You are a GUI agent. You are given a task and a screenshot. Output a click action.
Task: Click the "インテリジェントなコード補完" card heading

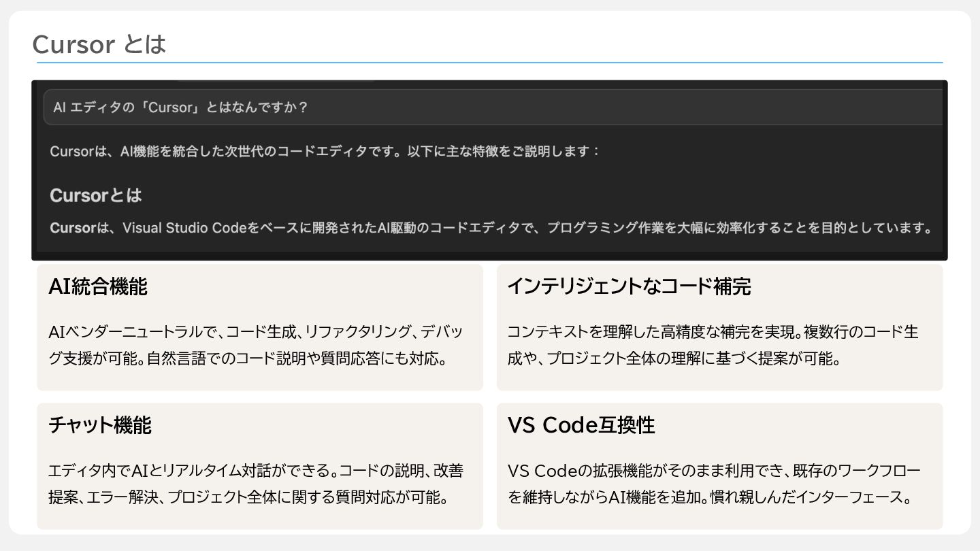click(x=629, y=286)
